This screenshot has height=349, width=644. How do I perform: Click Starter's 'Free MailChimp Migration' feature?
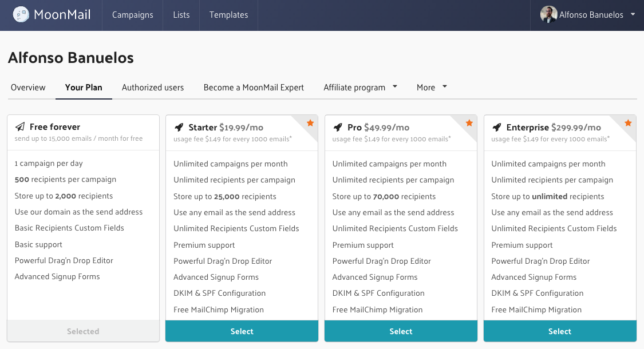coord(218,310)
